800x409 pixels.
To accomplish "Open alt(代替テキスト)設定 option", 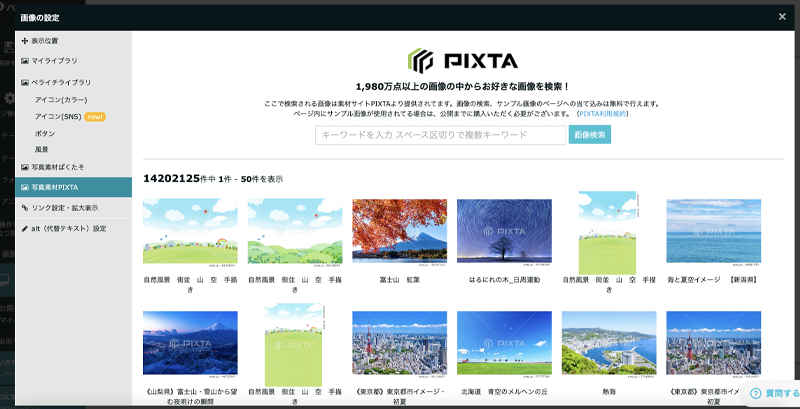I will point(68,229).
